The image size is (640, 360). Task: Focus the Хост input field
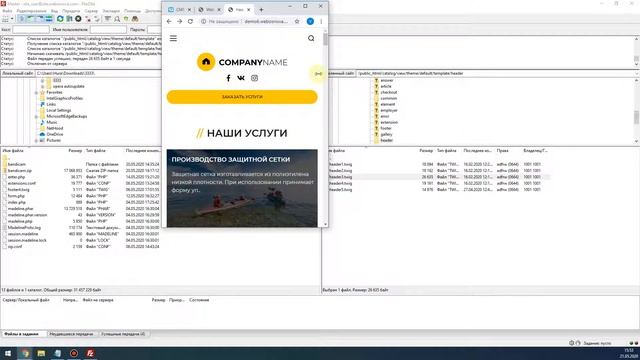(31, 29)
